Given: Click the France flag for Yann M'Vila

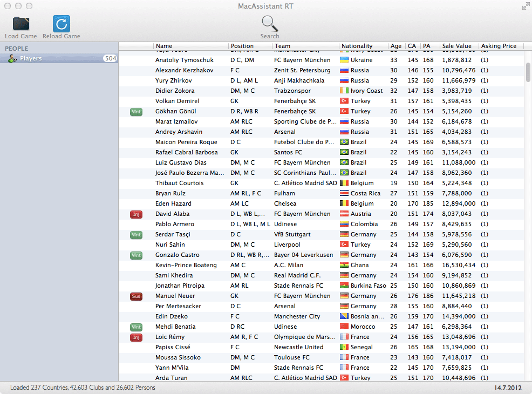Looking at the screenshot, I should (x=344, y=368).
